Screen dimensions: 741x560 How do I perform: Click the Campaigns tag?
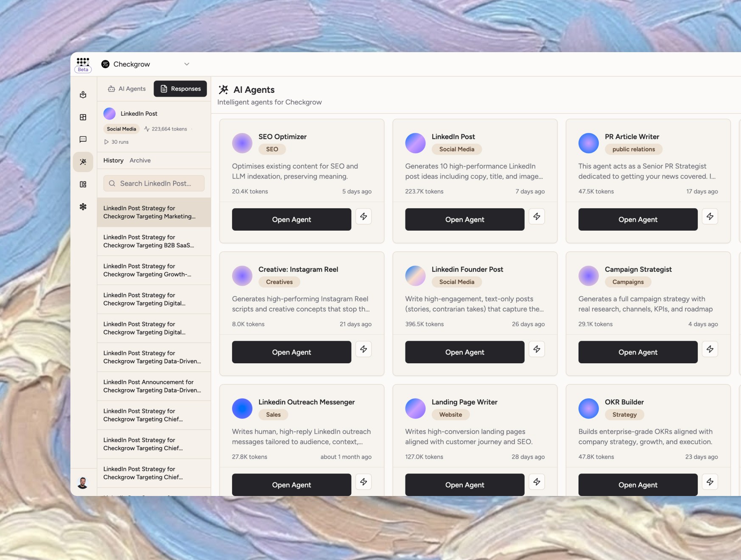point(628,282)
